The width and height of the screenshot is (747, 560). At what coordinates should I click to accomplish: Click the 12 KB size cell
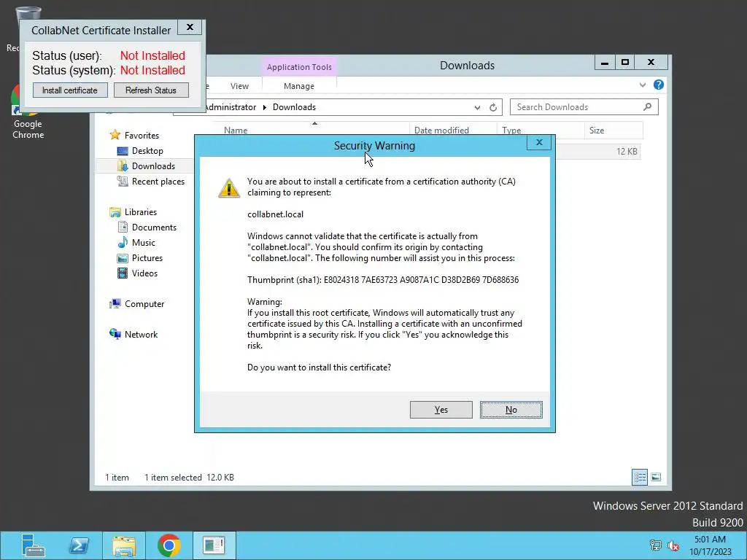pyautogui.click(x=627, y=152)
